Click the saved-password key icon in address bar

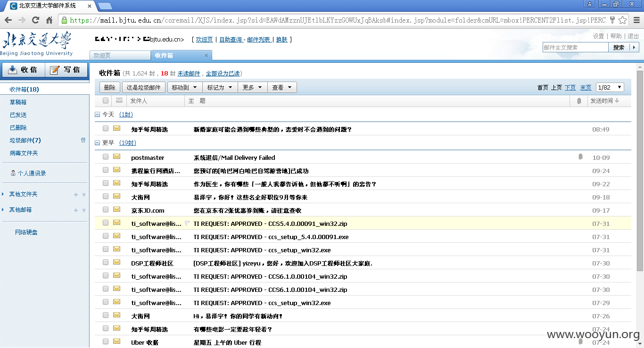612,20
